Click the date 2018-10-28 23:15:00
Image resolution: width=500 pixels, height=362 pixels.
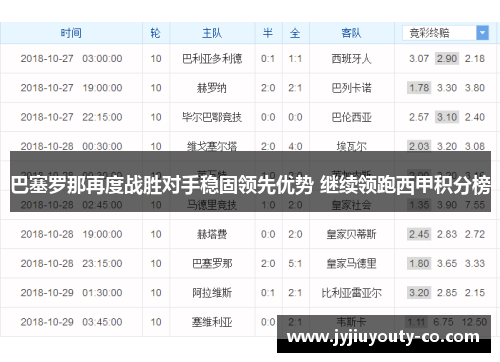[71, 264]
